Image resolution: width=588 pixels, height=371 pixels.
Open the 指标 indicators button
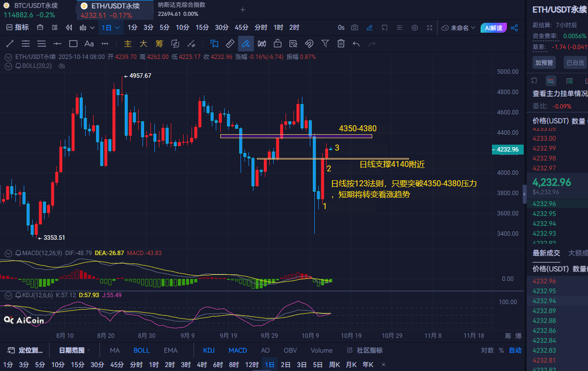point(18,27)
